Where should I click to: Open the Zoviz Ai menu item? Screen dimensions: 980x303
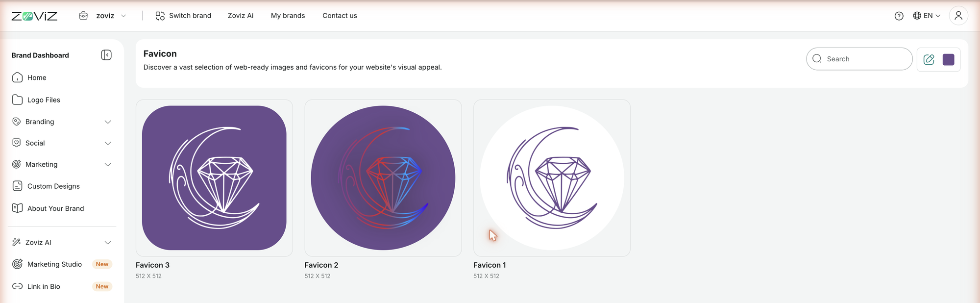[x=241, y=16]
